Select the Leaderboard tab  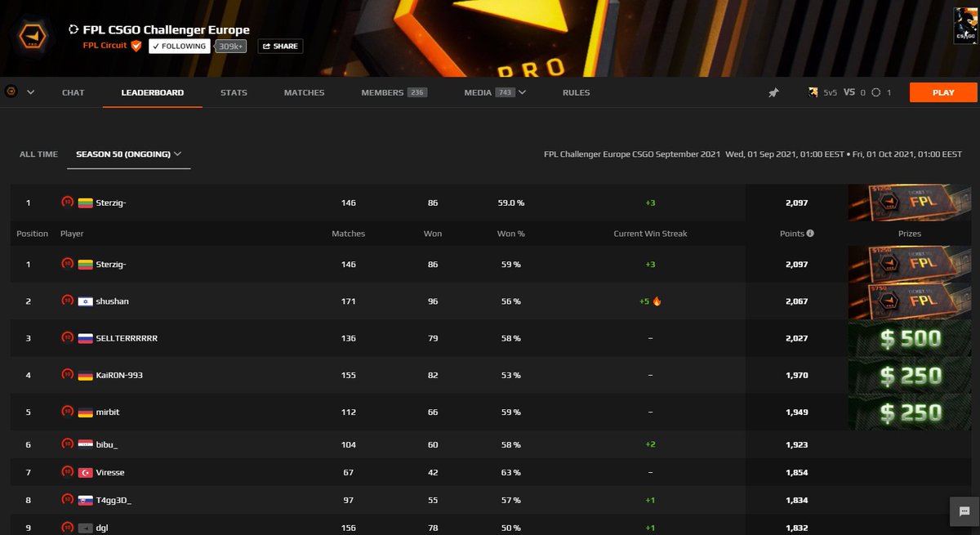point(152,92)
